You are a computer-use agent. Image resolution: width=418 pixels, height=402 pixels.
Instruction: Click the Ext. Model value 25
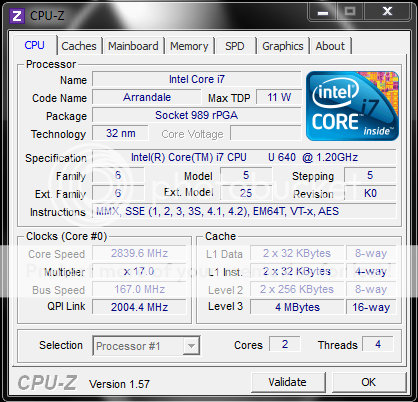(x=246, y=193)
